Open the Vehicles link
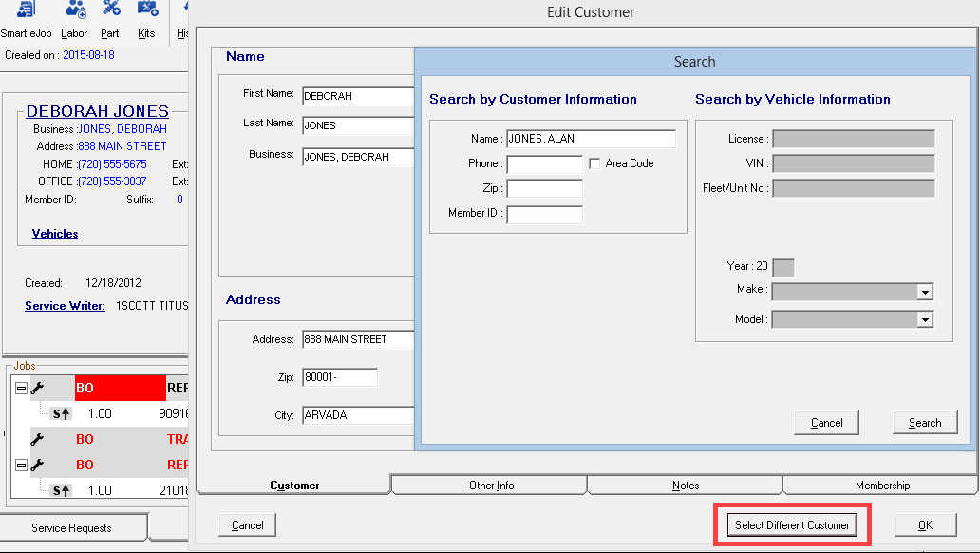 (54, 233)
